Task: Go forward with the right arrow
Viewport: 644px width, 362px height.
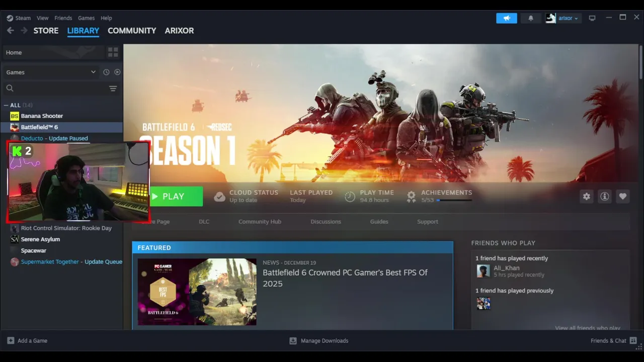Action: pos(24,31)
